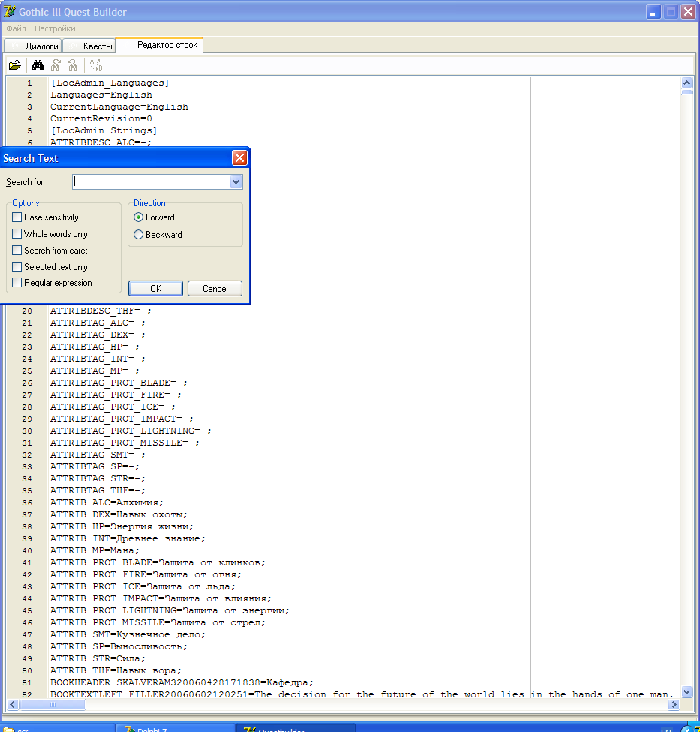The height and width of the screenshot is (732, 700).
Task: Click the horizontal scrollbar left arrow
Action: (x=13, y=704)
